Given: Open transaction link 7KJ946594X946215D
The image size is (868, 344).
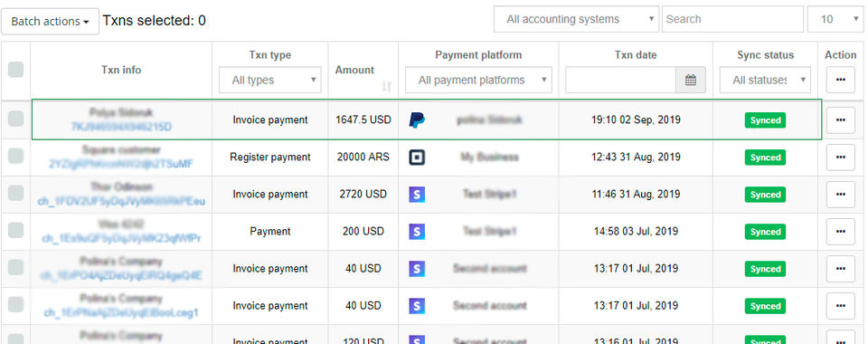Looking at the screenshot, I should (x=121, y=127).
